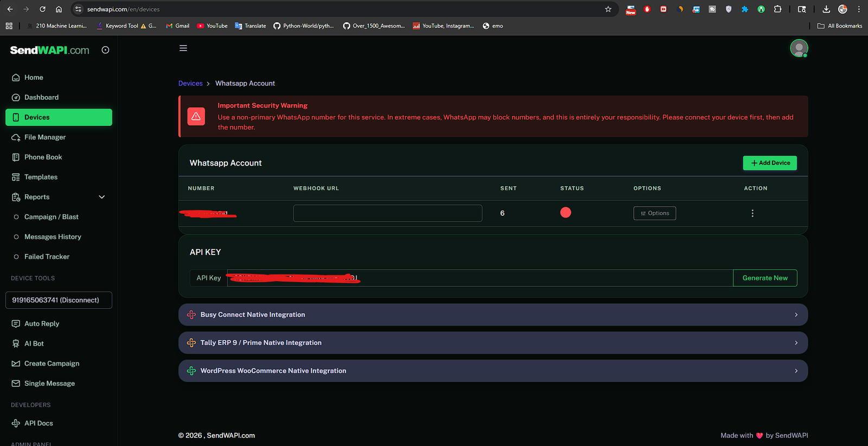The width and height of the screenshot is (868, 446).
Task: Select Devices in the sidebar
Action: [59, 117]
